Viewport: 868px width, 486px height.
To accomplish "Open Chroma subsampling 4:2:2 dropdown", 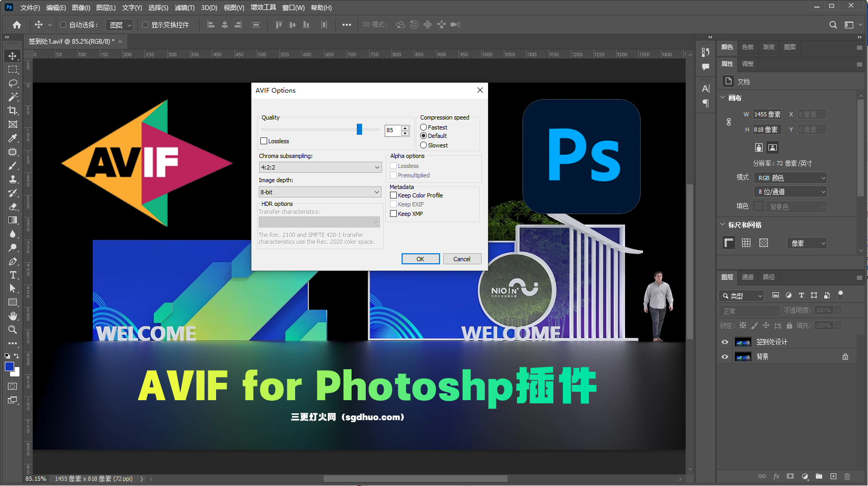I will point(320,167).
